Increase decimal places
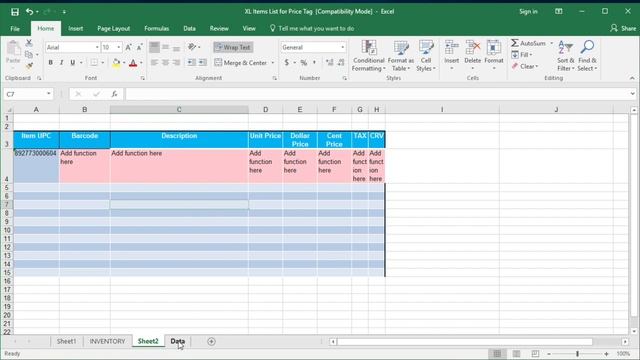Screen dimensions: 640x360 330,62
